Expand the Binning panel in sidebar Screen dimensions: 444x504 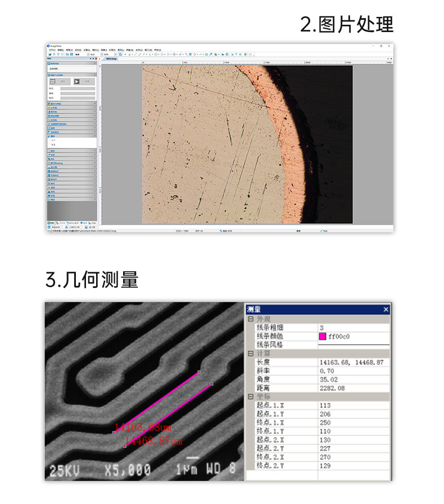[72, 163]
